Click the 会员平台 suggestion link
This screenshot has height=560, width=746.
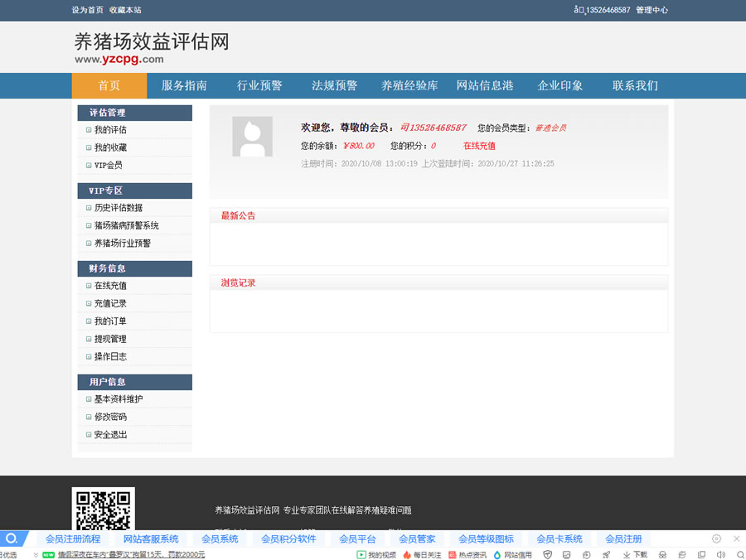[357, 539]
